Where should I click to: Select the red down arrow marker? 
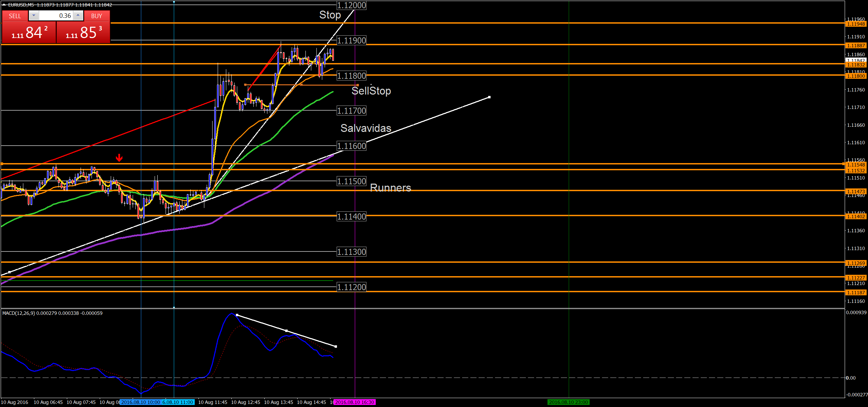(119, 158)
